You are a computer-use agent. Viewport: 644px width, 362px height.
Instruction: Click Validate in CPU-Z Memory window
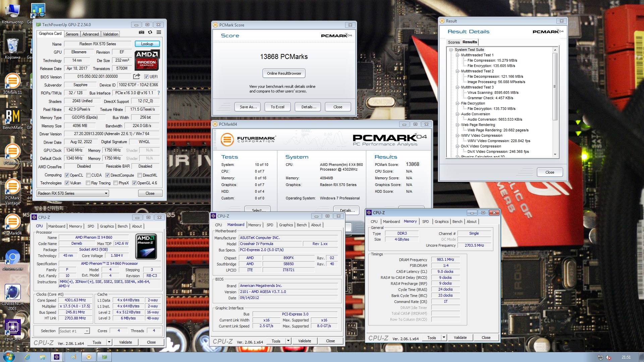[460, 338]
